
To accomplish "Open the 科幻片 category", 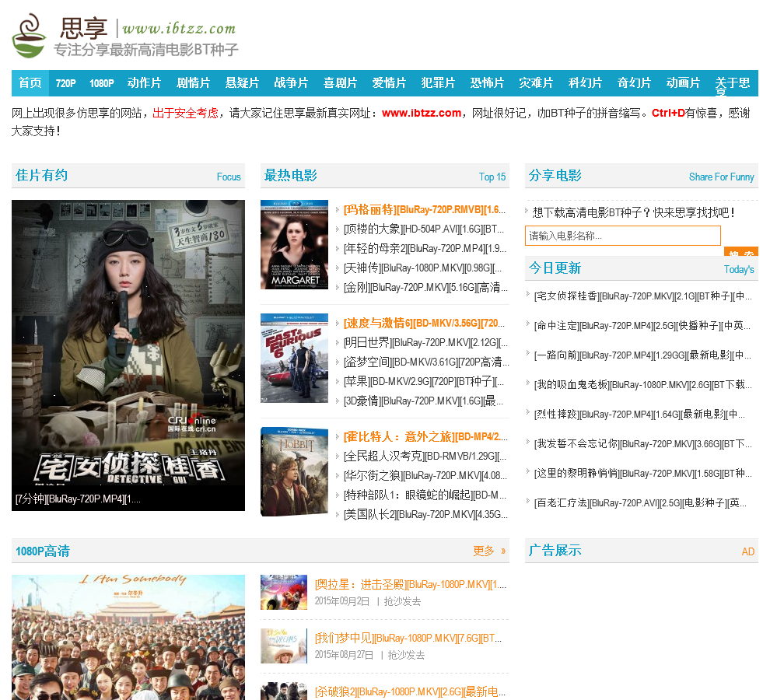I will 585,83.
